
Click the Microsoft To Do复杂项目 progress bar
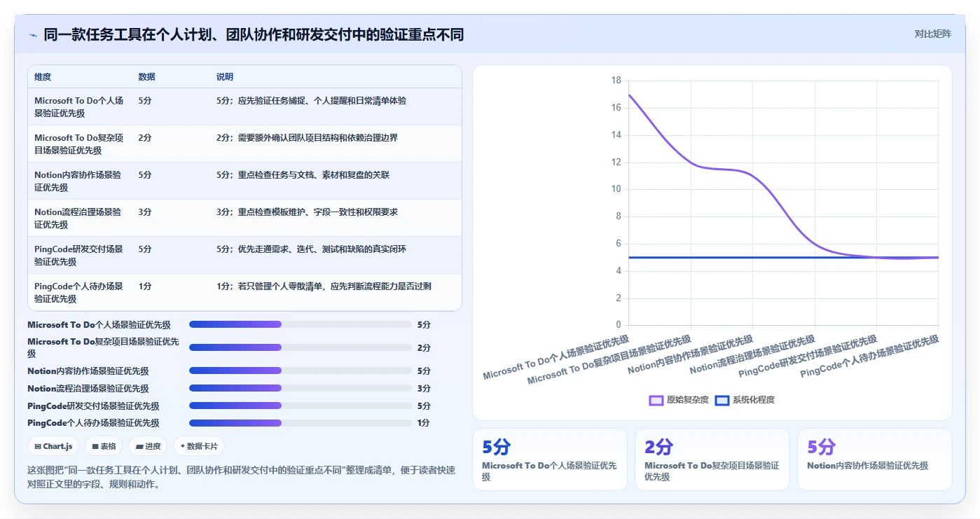pyautogui.click(x=301, y=347)
